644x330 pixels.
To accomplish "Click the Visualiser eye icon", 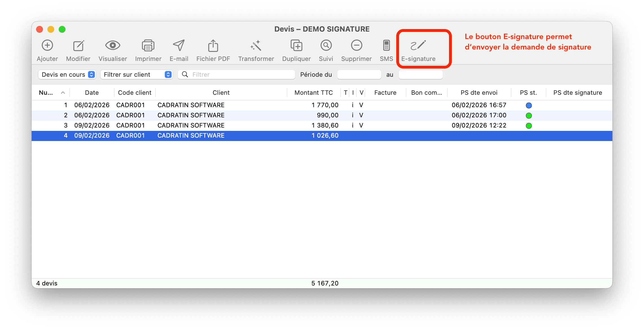I will coord(113,45).
